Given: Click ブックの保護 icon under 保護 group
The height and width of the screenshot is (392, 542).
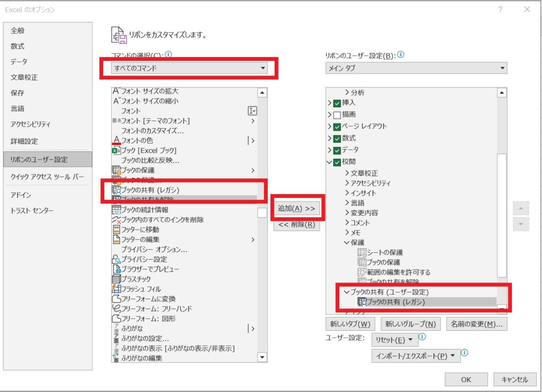Looking at the screenshot, I should pos(362,262).
